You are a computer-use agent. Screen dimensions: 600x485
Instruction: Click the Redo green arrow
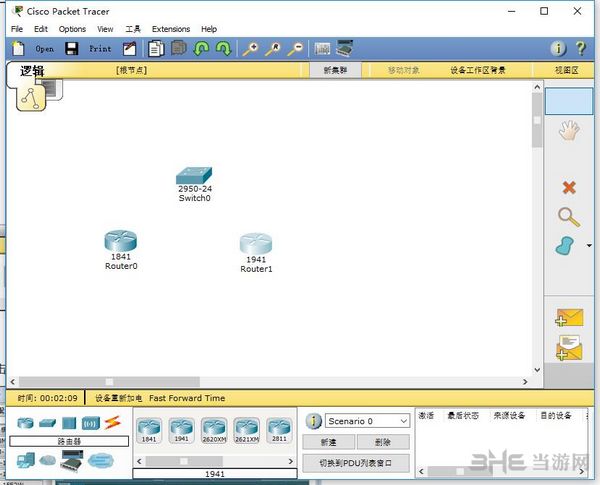click(x=224, y=49)
